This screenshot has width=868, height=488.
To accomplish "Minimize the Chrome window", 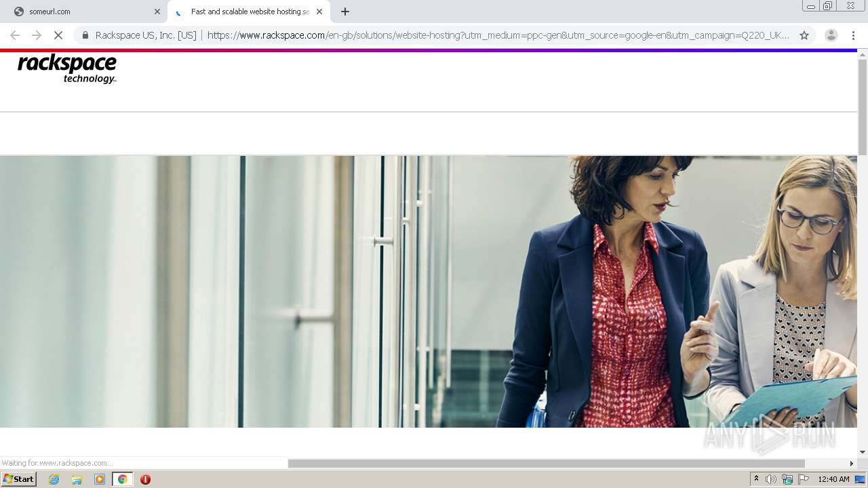I will point(811,6).
